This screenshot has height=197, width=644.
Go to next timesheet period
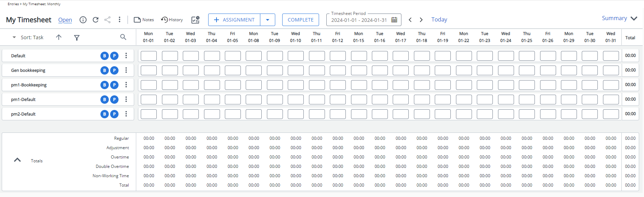point(421,20)
